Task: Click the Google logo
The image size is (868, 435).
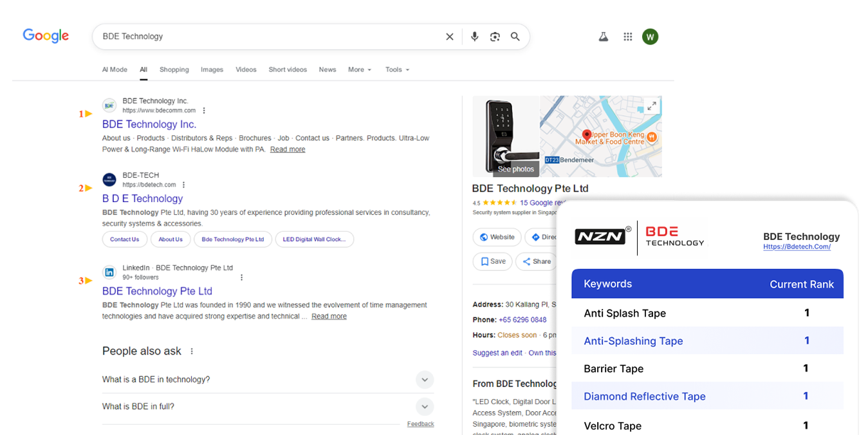Action: coord(46,36)
